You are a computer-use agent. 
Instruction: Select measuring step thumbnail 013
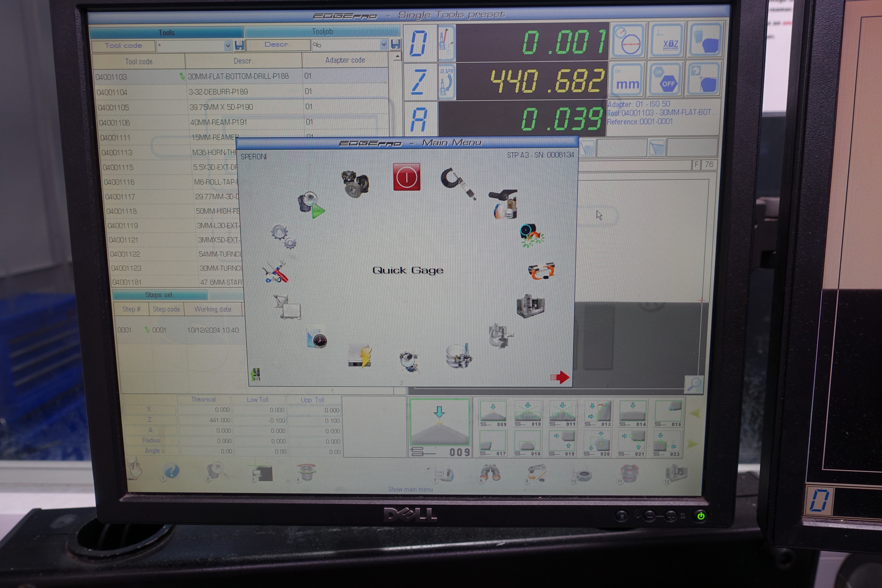[x=599, y=413]
